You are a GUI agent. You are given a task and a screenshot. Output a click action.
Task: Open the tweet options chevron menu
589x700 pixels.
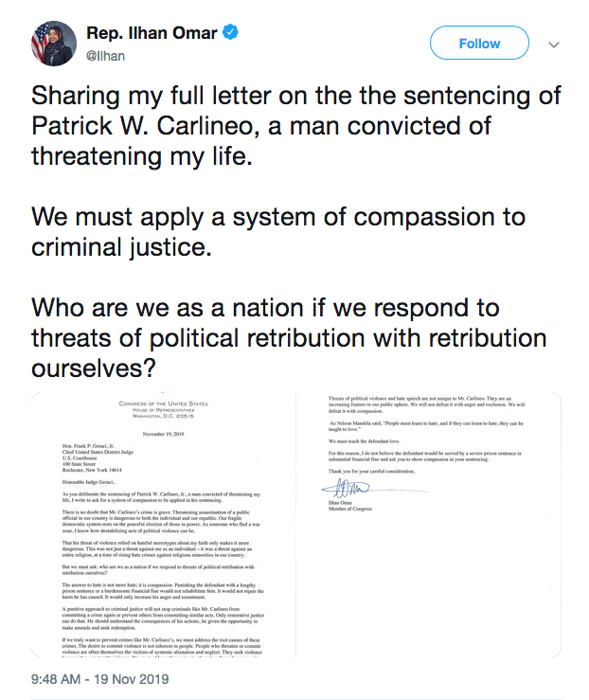point(554,45)
